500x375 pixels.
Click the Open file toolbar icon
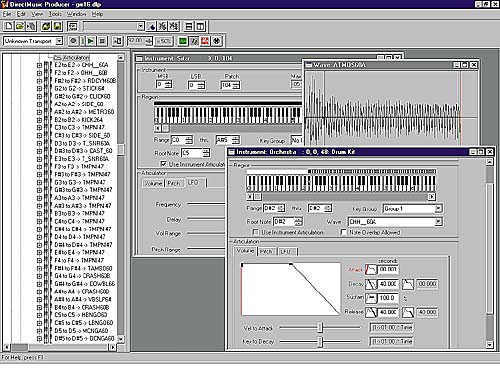coord(20,26)
